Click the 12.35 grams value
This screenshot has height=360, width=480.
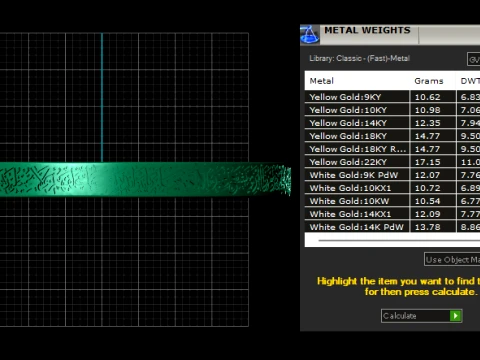[427, 123]
